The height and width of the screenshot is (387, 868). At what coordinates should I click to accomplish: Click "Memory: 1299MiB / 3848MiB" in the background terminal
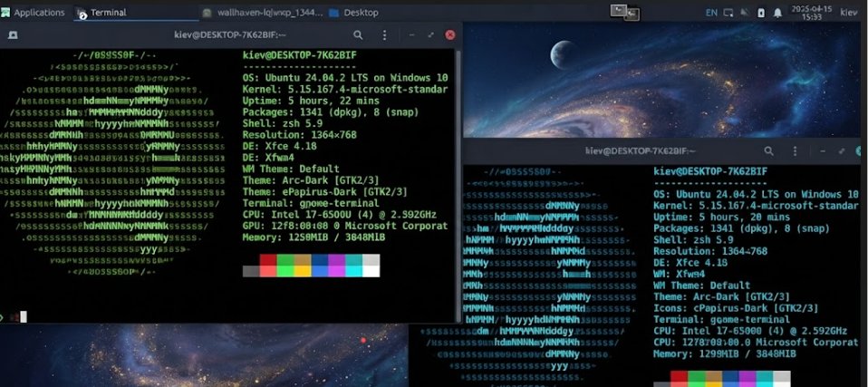725,353
